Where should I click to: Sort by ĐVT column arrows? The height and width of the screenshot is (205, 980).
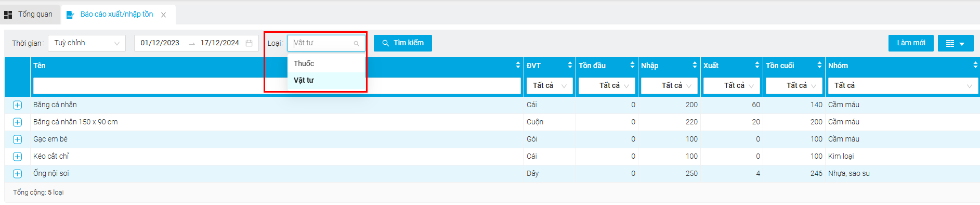(x=570, y=65)
